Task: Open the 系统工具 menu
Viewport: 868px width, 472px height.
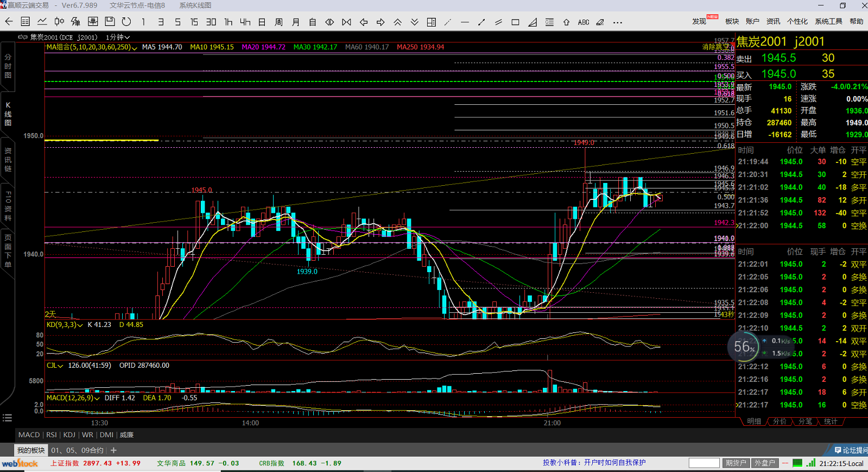Action: point(828,21)
